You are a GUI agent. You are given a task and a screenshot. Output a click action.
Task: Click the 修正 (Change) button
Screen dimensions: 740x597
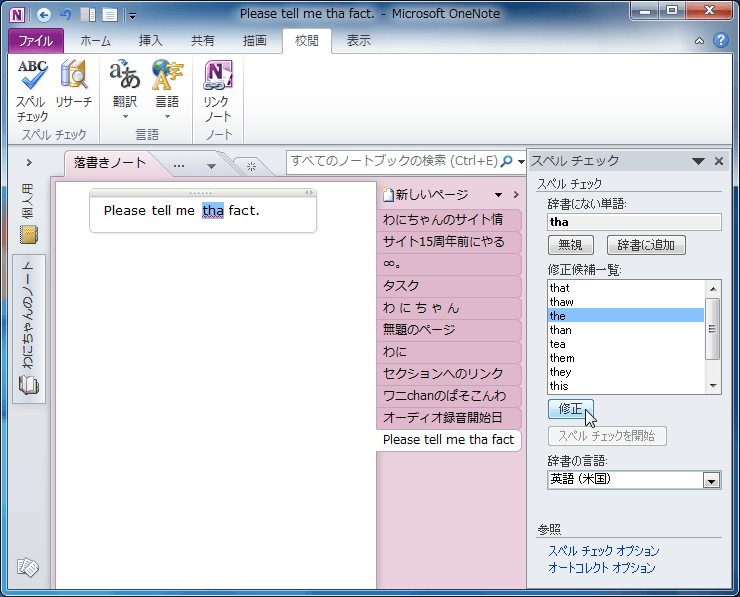point(571,409)
